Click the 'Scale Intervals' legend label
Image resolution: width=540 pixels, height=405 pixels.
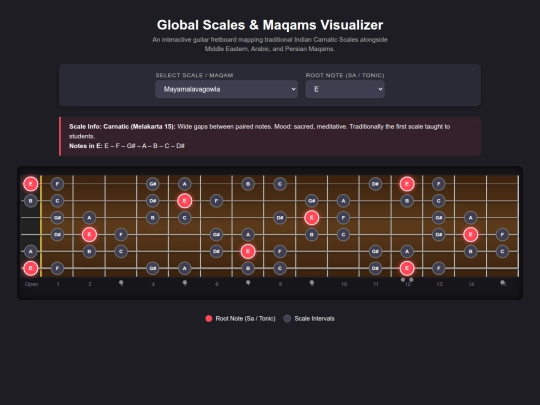point(314,319)
